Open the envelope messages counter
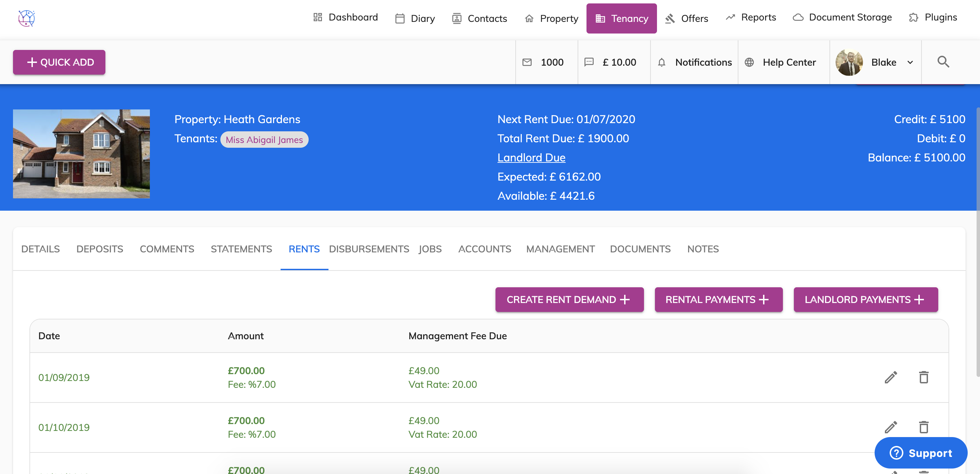The width and height of the screenshot is (980, 474). coord(527,62)
